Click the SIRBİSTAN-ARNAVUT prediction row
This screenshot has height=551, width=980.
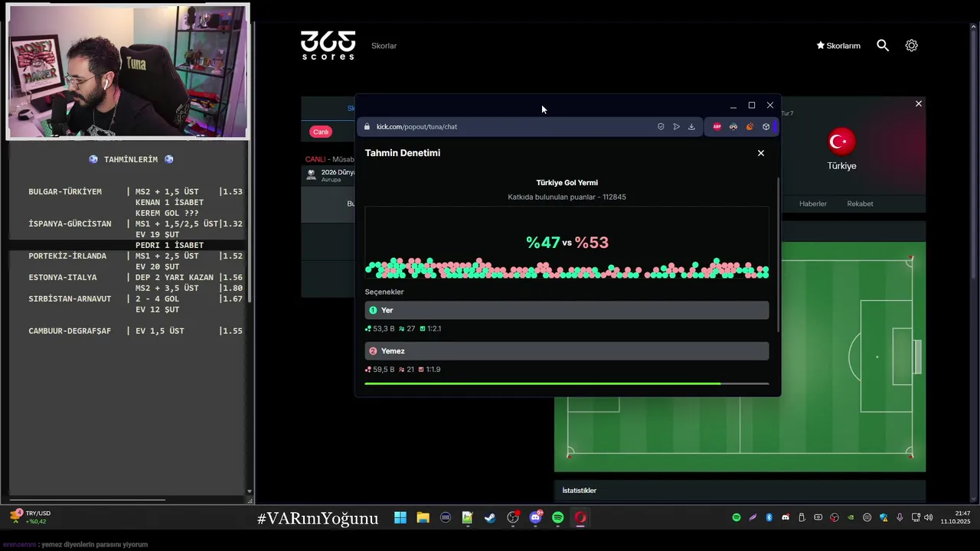pyautogui.click(x=136, y=299)
